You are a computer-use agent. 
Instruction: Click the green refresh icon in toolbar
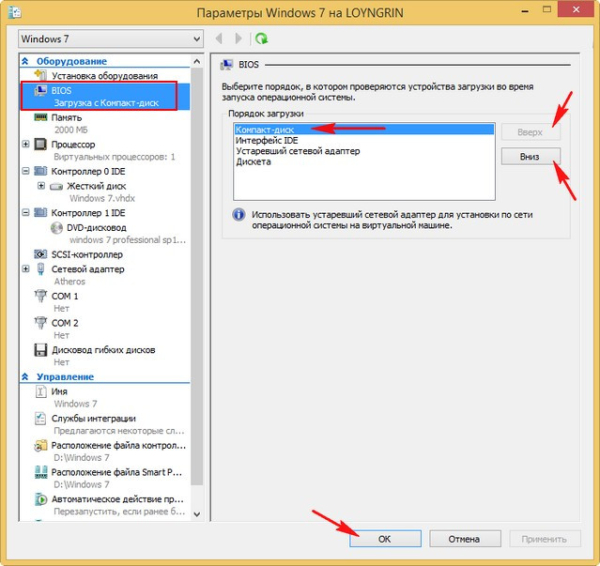[x=262, y=39]
